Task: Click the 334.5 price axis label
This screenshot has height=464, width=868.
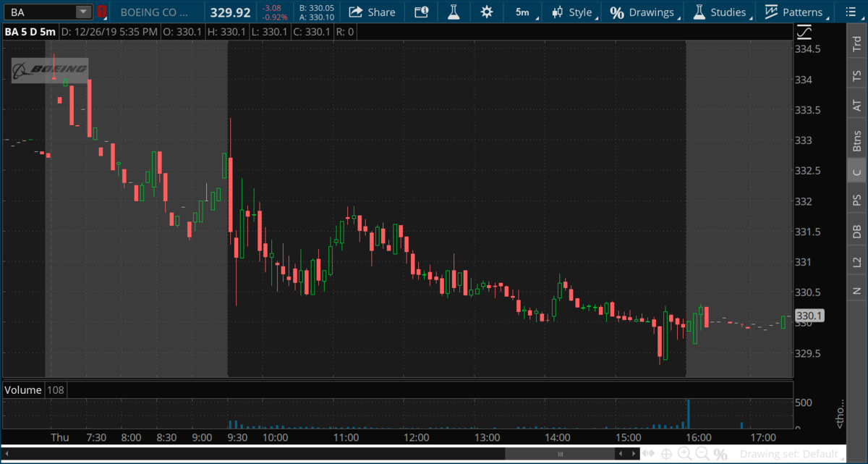Action: tap(808, 49)
